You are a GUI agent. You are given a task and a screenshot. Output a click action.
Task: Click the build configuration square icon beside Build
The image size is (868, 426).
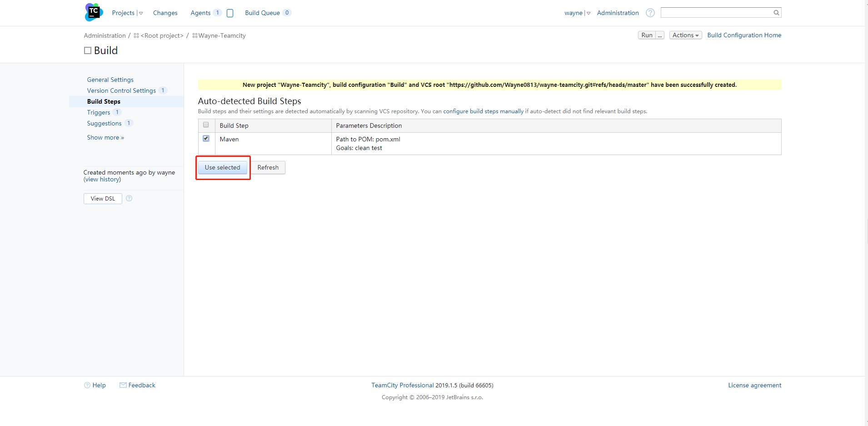88,50
